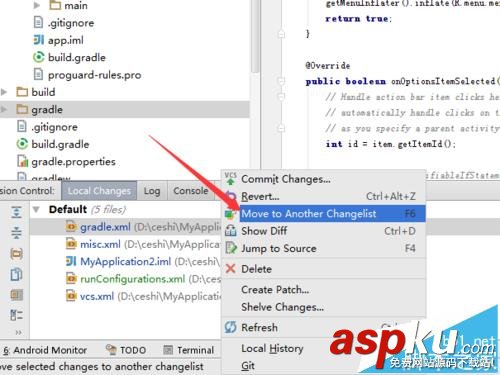The image size is (500, 375).
Task: Click runConfigurations.xml file icon
Action: (x=71, y=279)
